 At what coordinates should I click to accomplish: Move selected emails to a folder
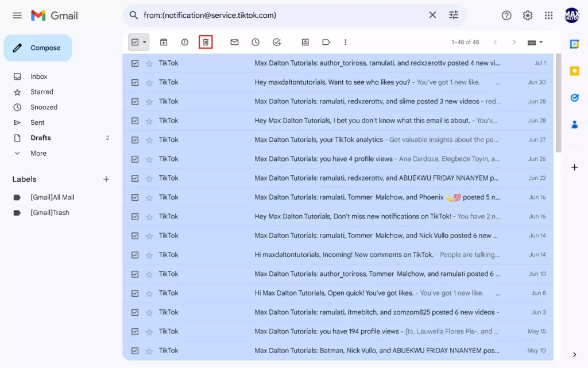tap(305, 42)
